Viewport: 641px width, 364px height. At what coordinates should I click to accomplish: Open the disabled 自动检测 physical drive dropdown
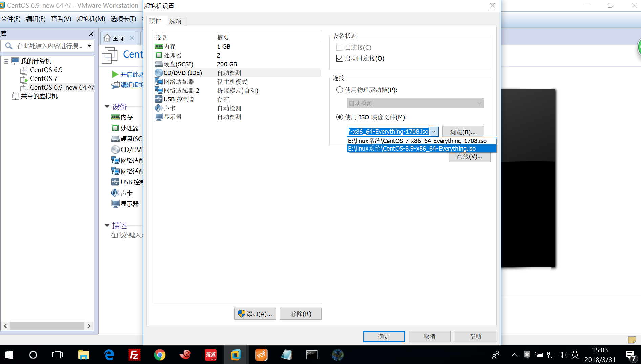tap(415, 103)
